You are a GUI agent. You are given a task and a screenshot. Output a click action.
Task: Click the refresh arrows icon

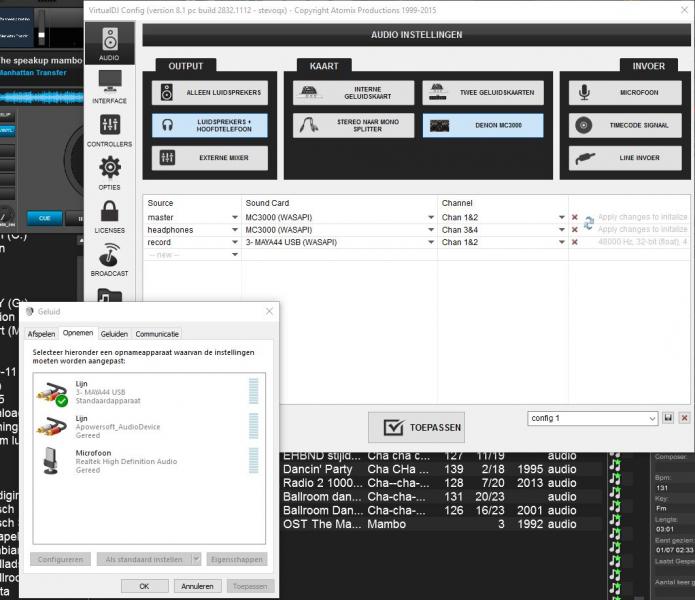(x=589, y=223)
